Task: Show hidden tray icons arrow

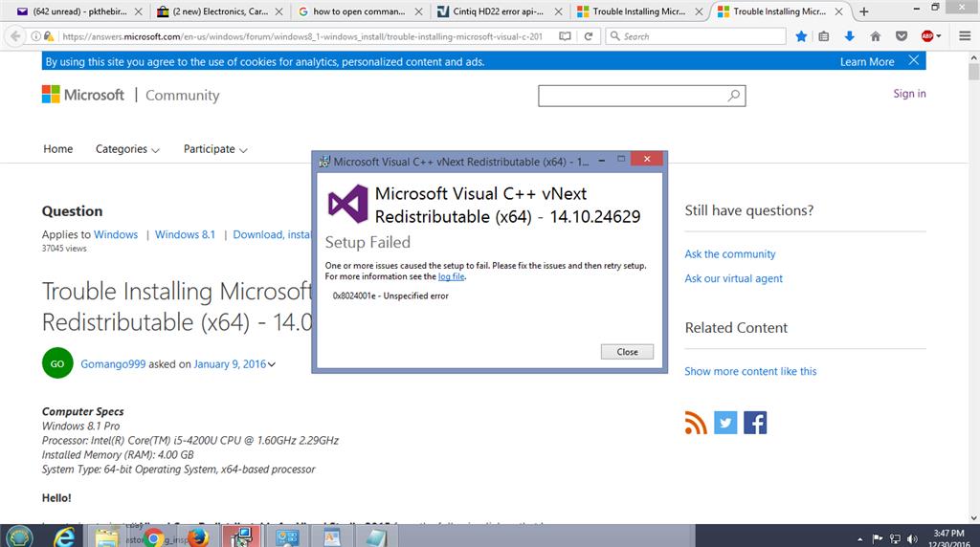Action: click(860, 539)
